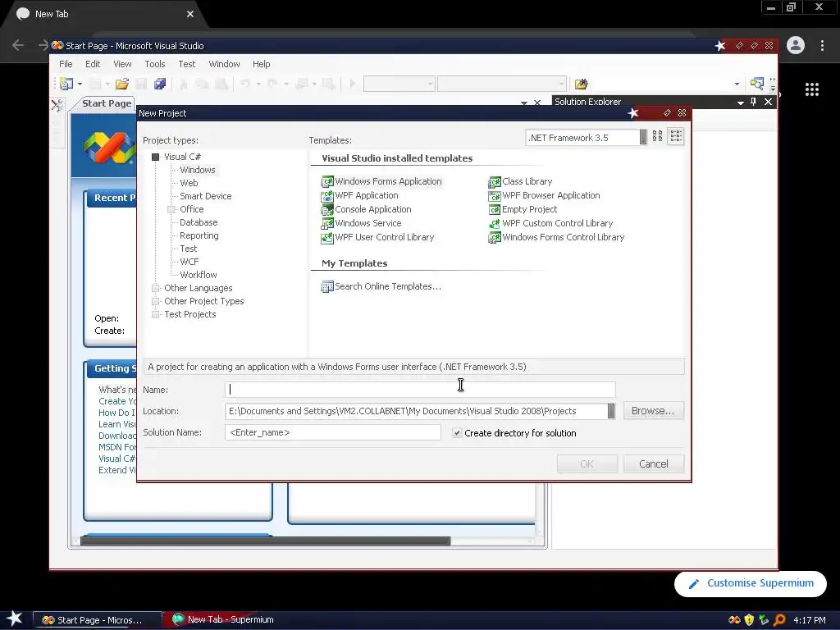Select Windows Forms Application template

(381, 181)
